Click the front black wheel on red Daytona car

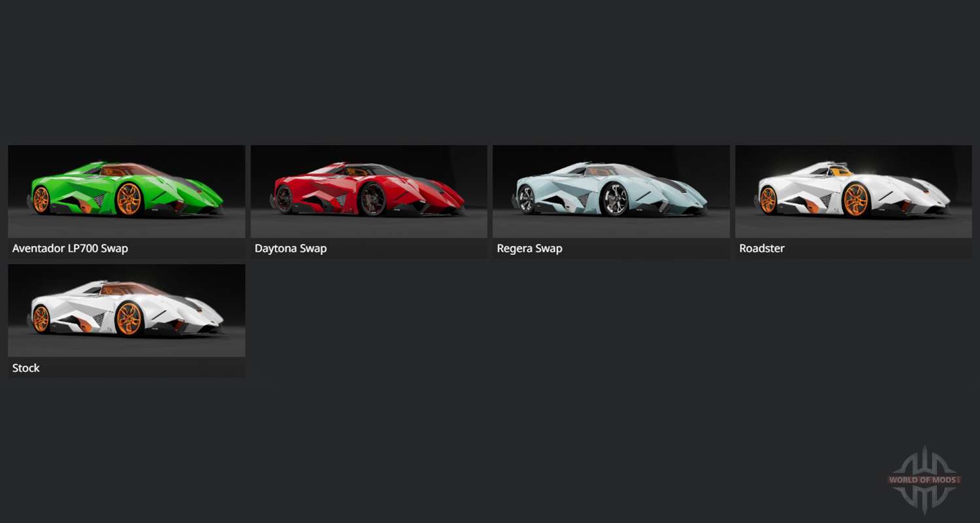(373, 199)
